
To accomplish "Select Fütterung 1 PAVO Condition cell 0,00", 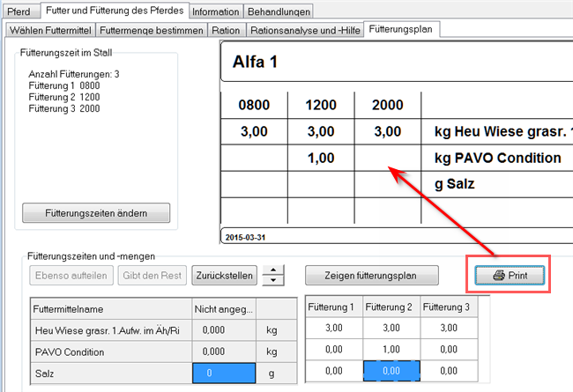I will tap(334, 350).
